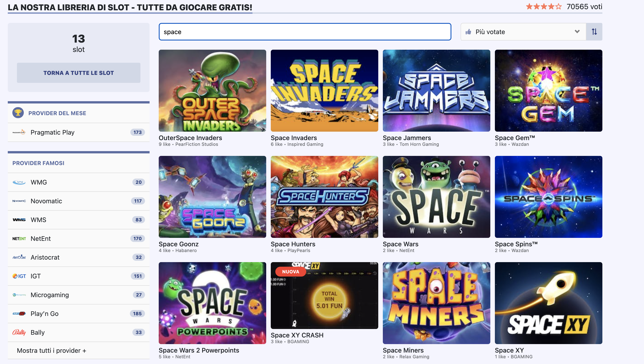Screen dimensions: 644x364
Task: Select the Novomatic provider filter
Action: pyautogui.click(x=46, y=201)
